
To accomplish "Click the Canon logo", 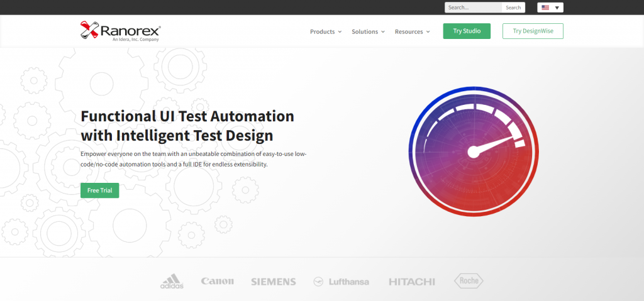I will pyautogui.click(x=217, y=282).
